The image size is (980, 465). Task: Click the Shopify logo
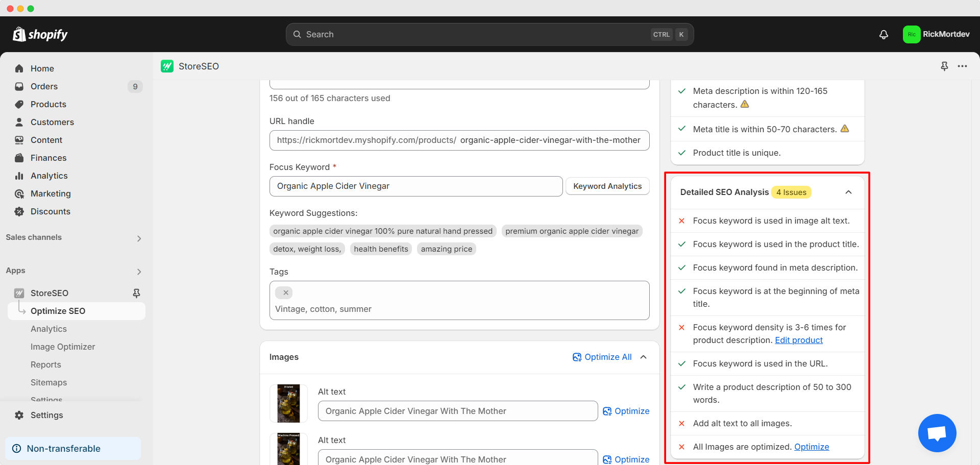[x=40, y=34]
